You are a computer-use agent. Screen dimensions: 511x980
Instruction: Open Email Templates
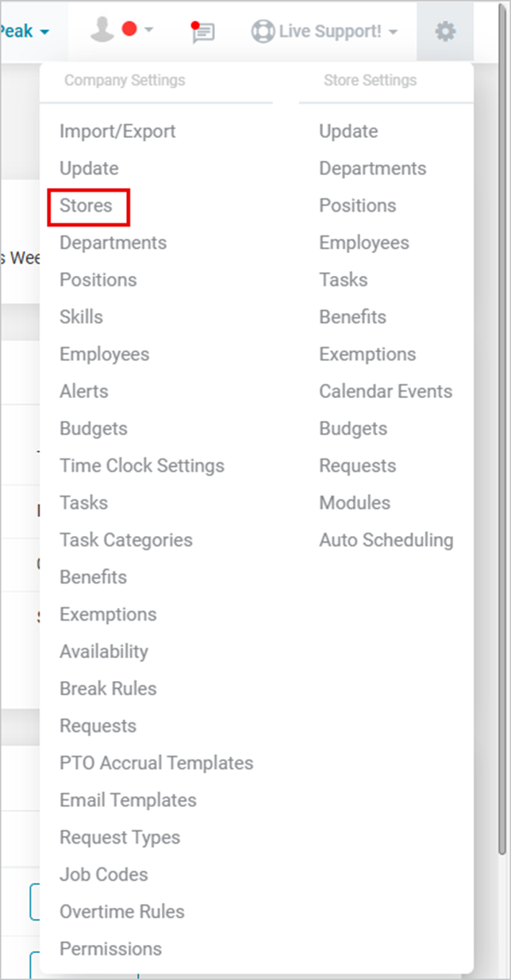click(128, 801)
